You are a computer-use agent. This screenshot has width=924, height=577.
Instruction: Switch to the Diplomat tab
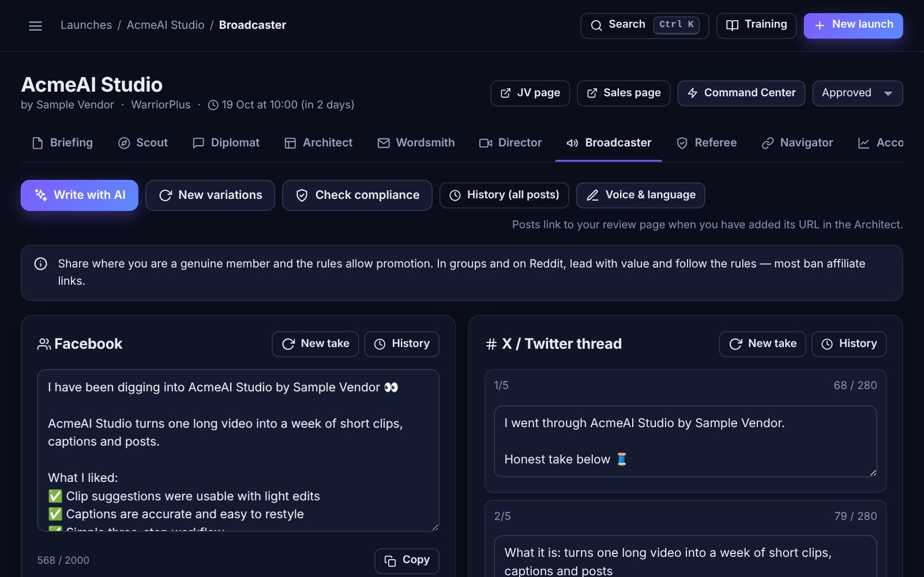pyautogui.click(x=226, y=143)
